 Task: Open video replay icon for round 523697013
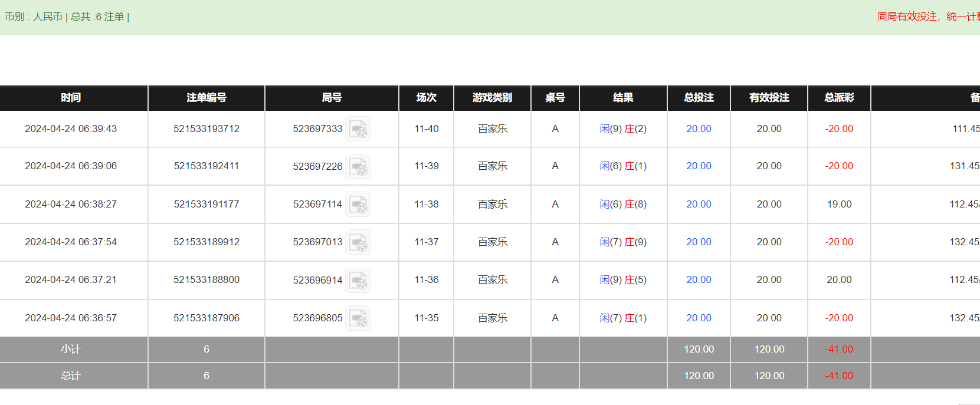[x=358, y=242]
